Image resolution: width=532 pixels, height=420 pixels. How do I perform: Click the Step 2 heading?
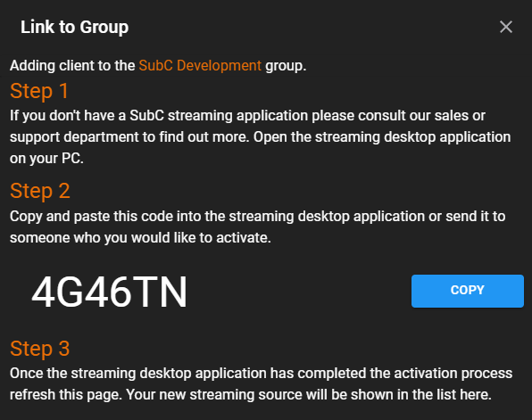(40, 191)
